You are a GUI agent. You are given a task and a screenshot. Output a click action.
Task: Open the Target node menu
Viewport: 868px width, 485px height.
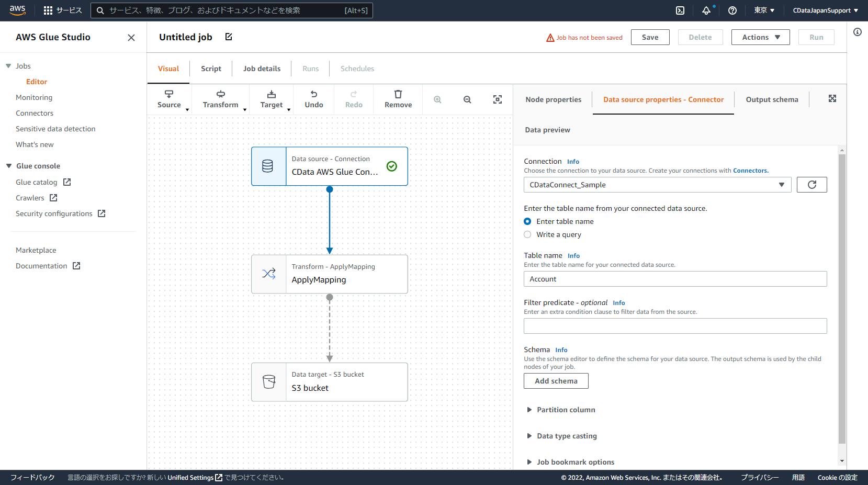[272, 99]
